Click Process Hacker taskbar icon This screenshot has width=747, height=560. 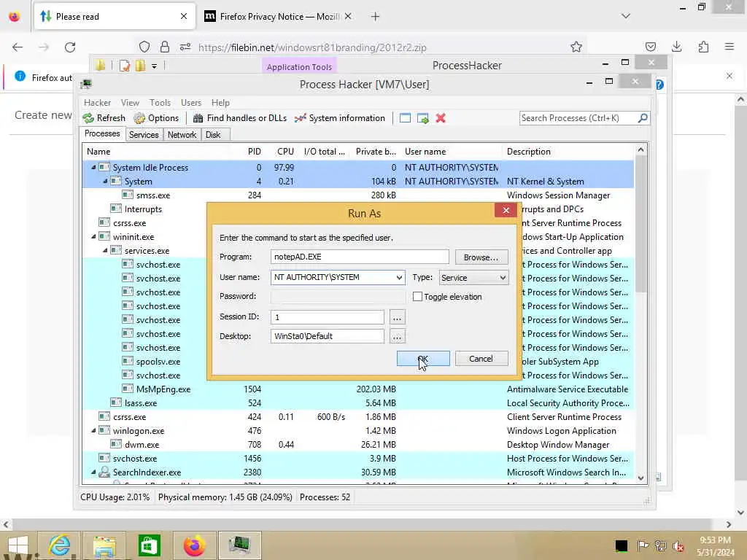pyautogui.click(x=239, y=545)
